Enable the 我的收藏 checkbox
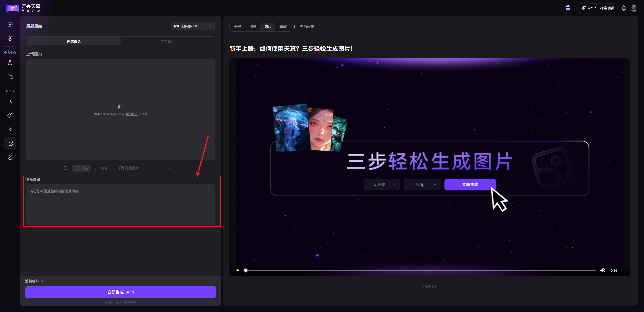The height and width of the screenshot is (312, 644). [x=296, y=27]
